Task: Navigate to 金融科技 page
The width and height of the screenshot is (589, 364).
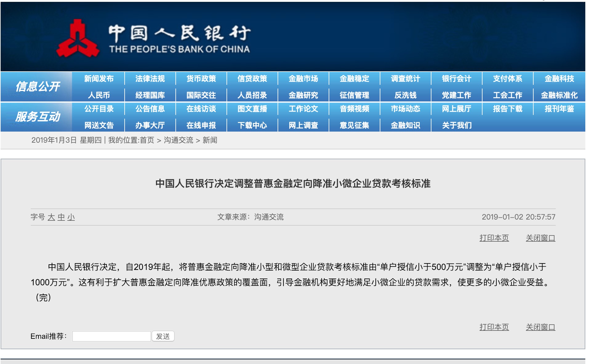Action: point(559,79)
